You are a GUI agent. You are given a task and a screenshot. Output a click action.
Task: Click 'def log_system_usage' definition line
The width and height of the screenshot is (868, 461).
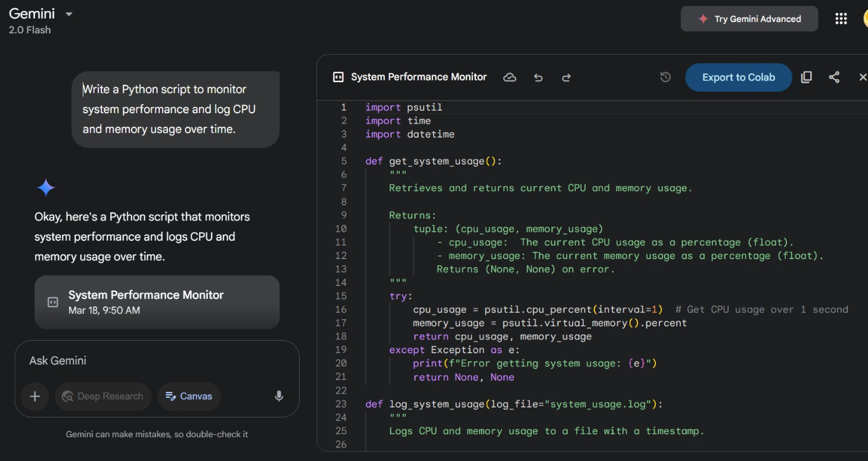coord(514,404)
